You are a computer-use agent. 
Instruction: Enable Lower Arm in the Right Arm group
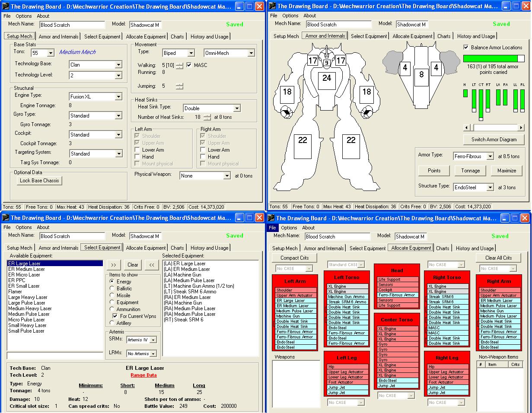[204, 150]
